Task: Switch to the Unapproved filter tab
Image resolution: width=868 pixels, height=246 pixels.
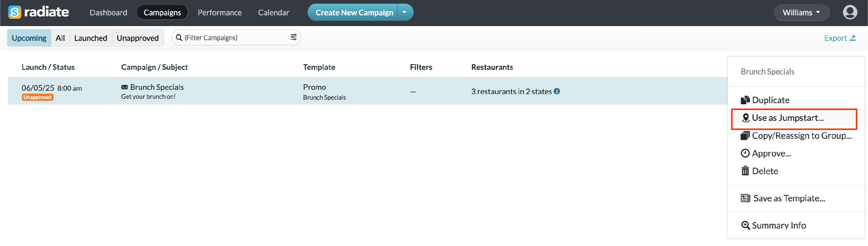Action: [x=137, y=38]
